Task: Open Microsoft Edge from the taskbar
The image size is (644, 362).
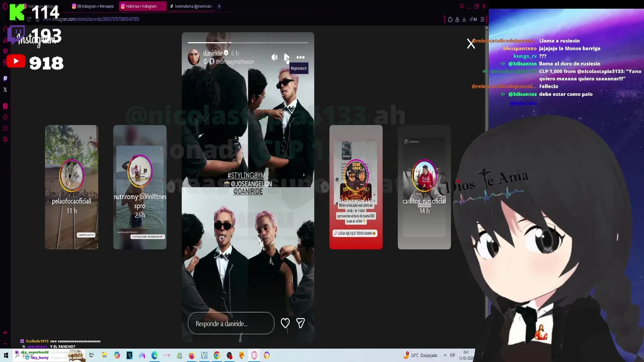Action: (154, 355)
